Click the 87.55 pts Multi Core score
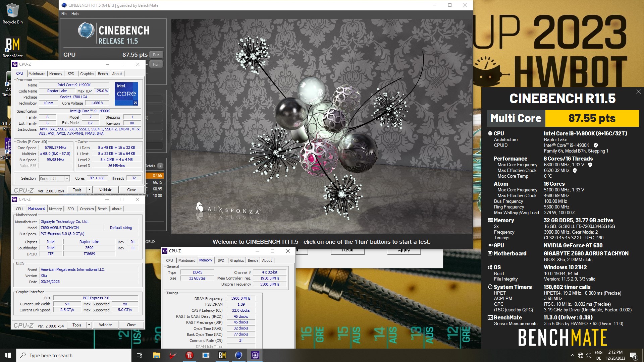 (x=592, y=118)
